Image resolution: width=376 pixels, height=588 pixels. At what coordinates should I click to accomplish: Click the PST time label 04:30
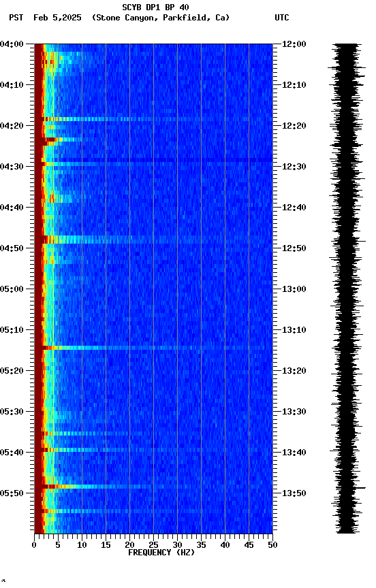(12, 167)
